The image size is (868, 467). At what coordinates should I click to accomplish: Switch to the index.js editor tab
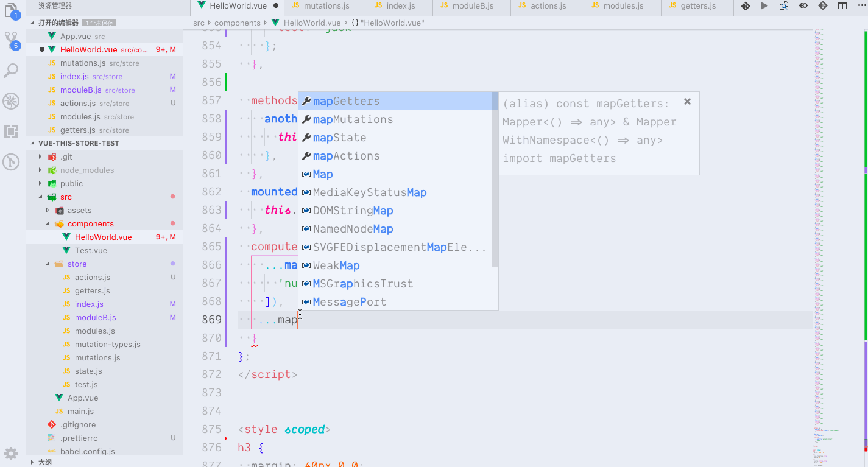401,6
